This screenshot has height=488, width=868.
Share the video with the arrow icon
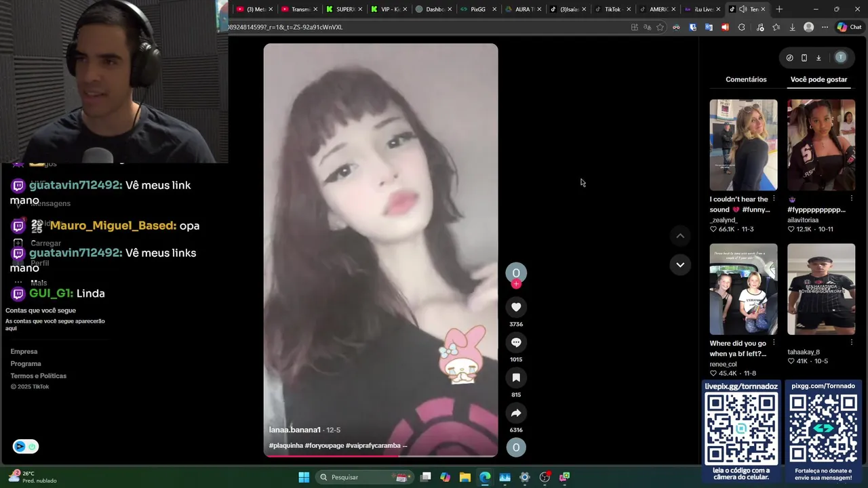coord(516,413)
